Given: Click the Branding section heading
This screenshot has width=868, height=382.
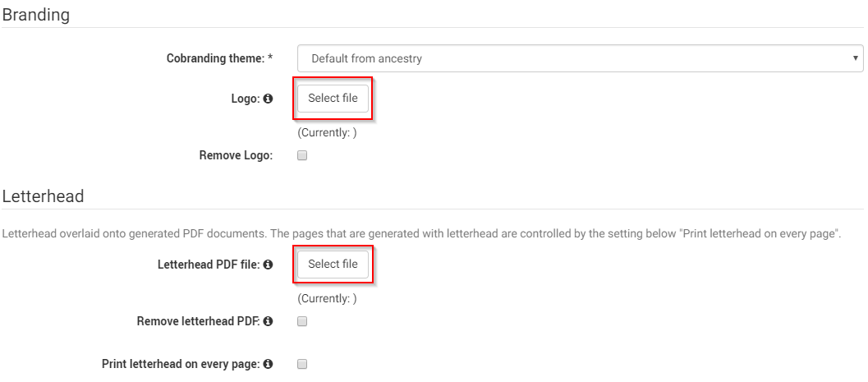Looking at the screenshot, I should [36, 15].
